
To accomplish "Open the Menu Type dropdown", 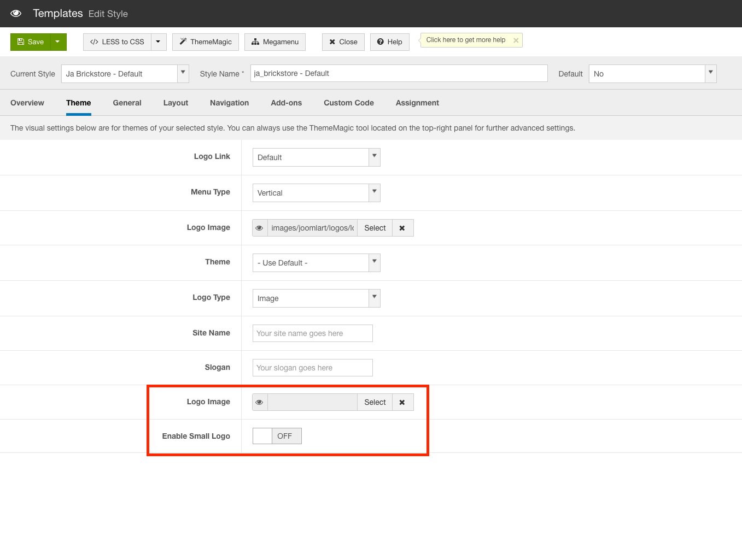I will pyautogui.click(x=316, y=193).
